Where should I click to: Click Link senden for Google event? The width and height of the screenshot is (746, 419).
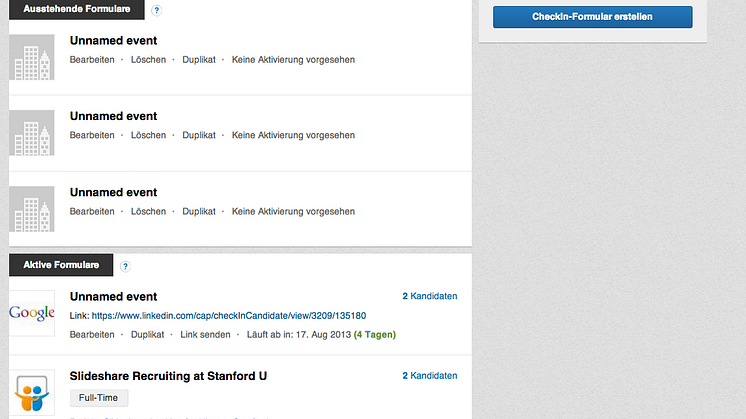[x=205, y=334]
